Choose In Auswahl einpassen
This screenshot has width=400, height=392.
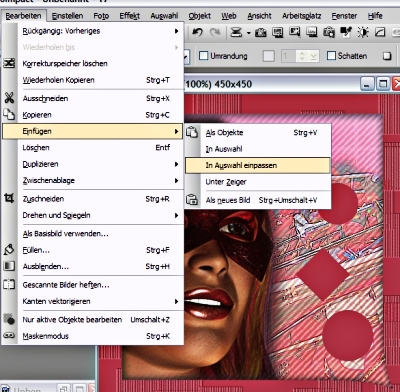[x=258, y=165]
